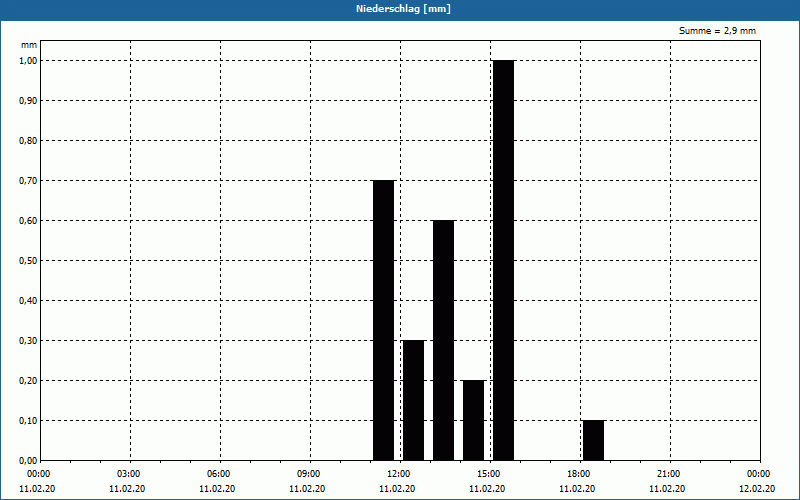Click the 0,70 y-axis label
This screenshot has width=800, height=500.
[28, 181]
